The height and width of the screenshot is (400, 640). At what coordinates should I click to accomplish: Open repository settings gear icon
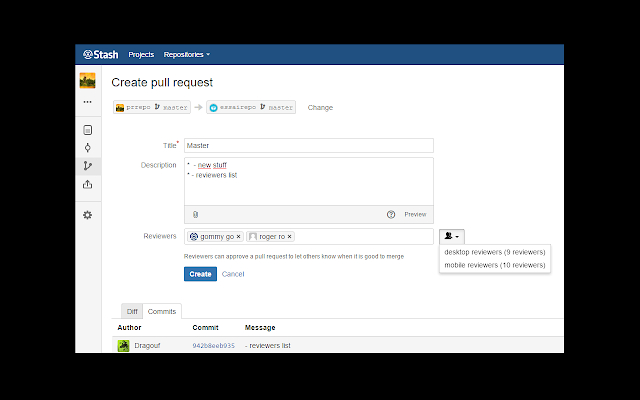point(87,215)
